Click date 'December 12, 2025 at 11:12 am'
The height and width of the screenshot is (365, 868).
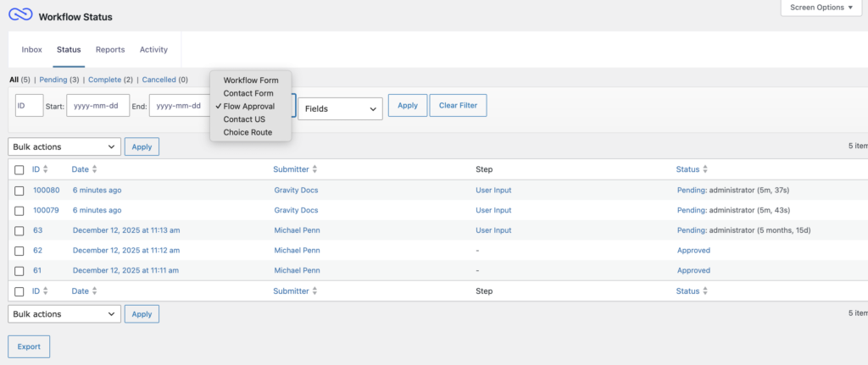coord(126,251)
